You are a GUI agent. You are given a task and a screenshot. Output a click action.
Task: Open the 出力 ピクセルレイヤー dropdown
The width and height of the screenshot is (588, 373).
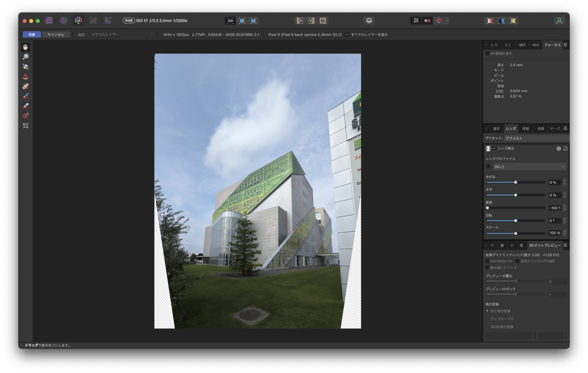point(122,35)
